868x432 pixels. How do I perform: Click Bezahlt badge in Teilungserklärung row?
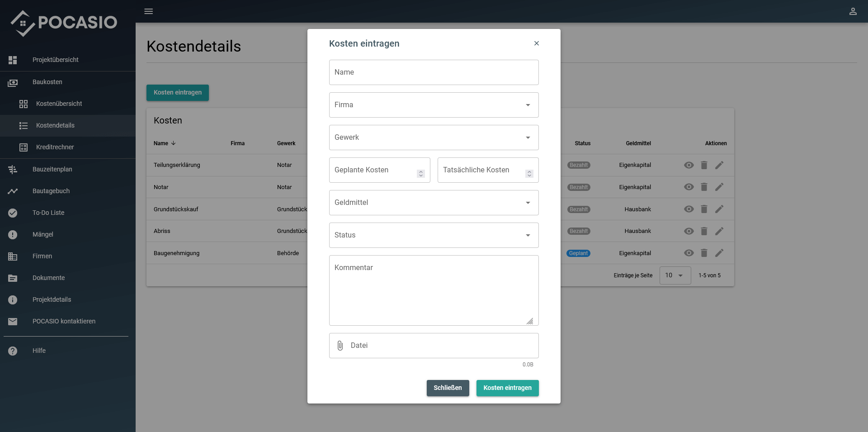pyautogui.click(x=579, y=165)
